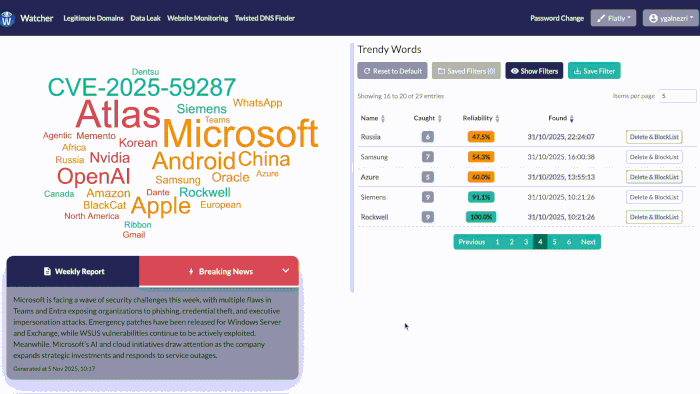Click the 100.0% reliability badge

481,217
